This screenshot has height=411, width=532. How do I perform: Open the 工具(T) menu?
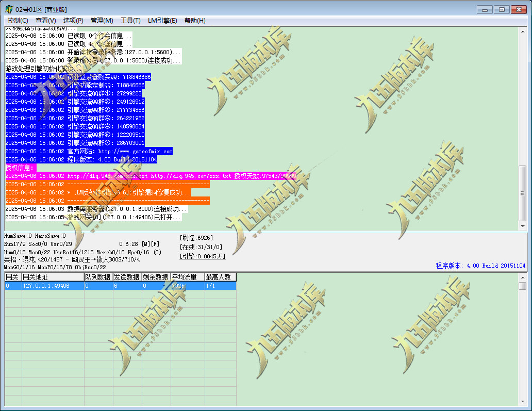[x=130, y=21]
